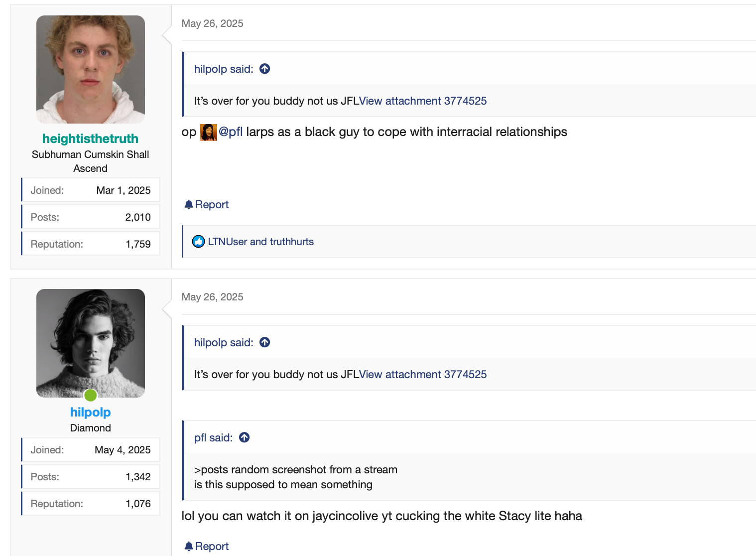The width and height of the screenshot is (756, 556).
Task: Open the heightisthetruth username link
Action: (x=90, y=139)
